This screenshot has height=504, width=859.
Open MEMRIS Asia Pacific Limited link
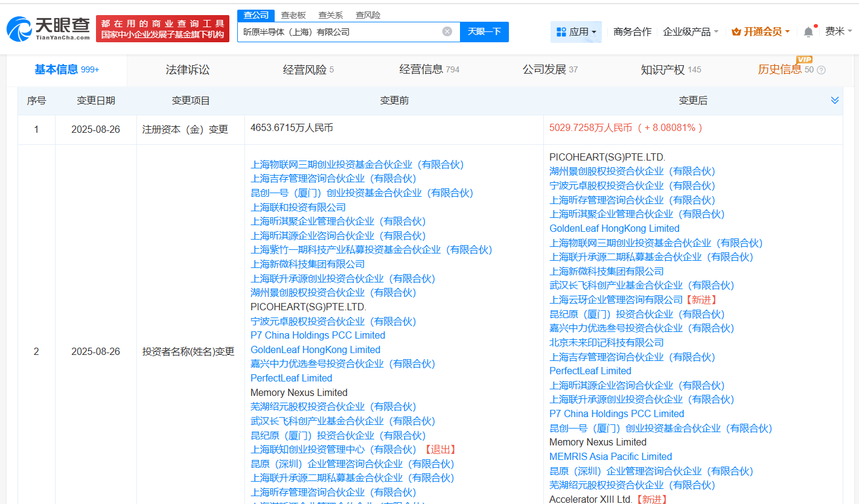pyautogui.click(x=610, y=457)
